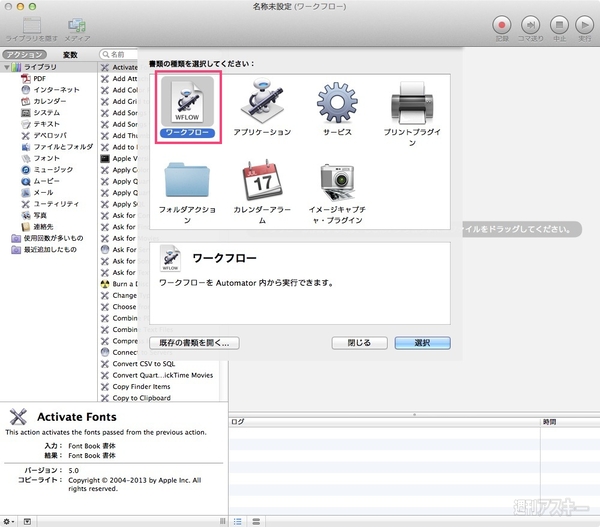
Task: Select メール category in library
Action: 37,193
